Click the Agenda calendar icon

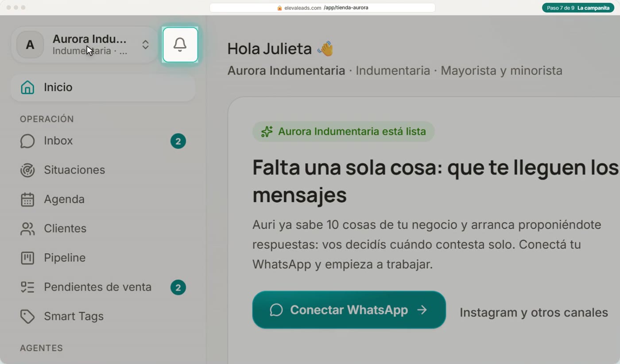(27, 199)
